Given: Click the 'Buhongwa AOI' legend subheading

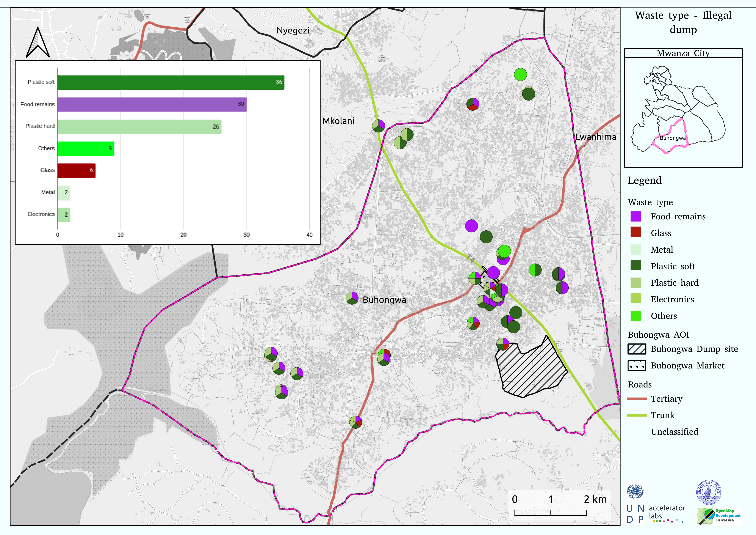Looking at the screenshot, I should point(658,335).
